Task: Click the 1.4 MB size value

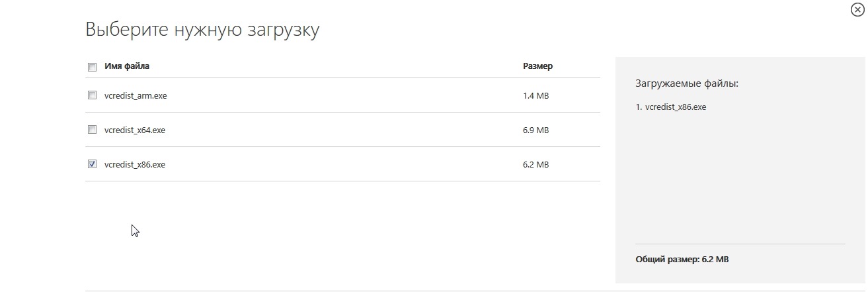Action: click(535, 95)
